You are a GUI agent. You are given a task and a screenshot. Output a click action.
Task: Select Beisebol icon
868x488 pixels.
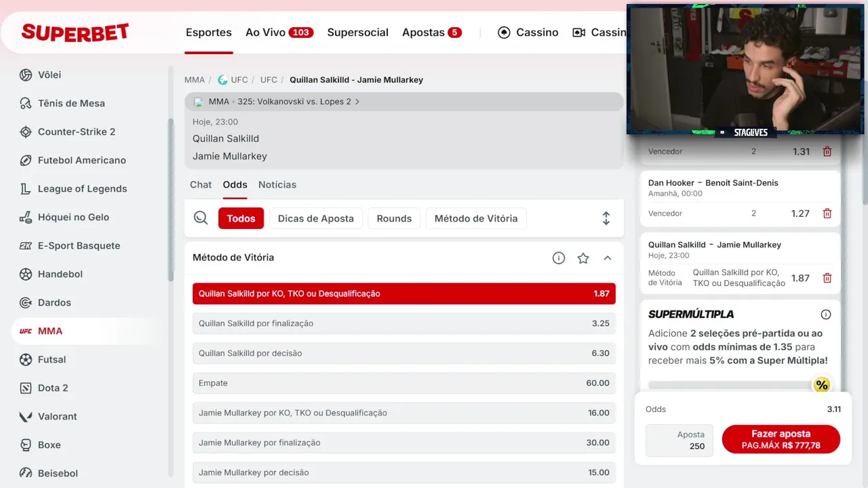pos(26,473)
